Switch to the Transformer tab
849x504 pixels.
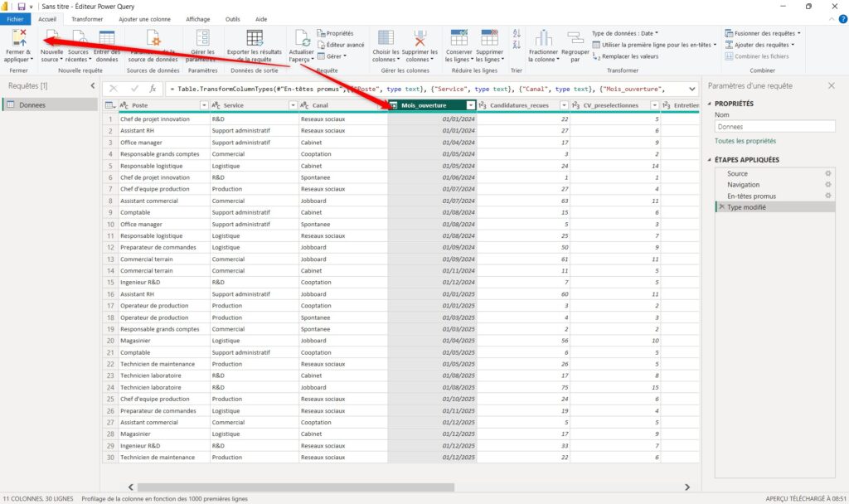pos(87,19)
